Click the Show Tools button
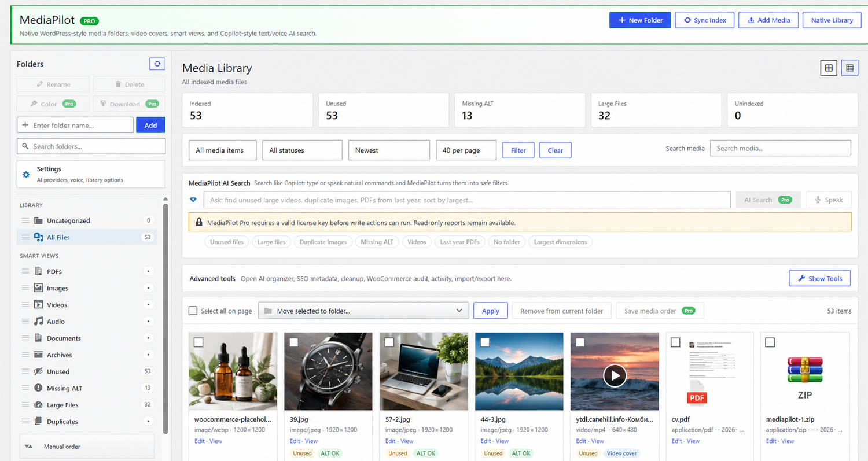Image resolution: width=868 pixels, height=461 pixels. click(820, 278)
